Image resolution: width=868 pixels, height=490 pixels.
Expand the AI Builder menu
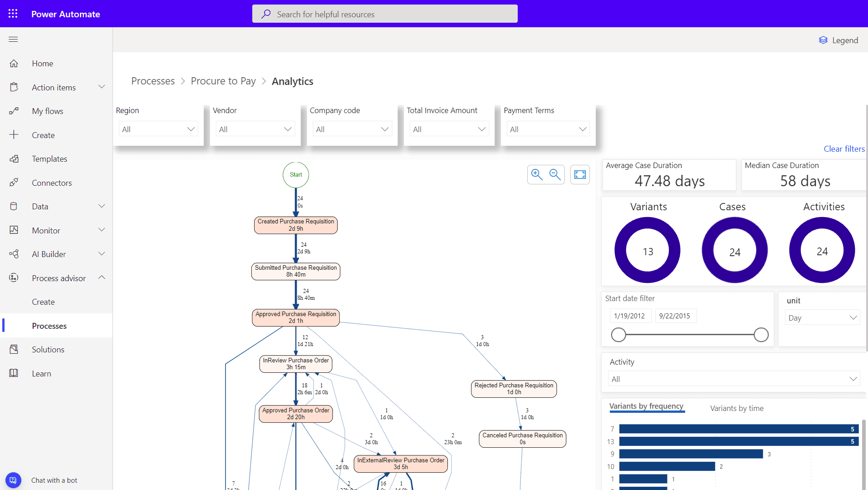pos(102,254)
